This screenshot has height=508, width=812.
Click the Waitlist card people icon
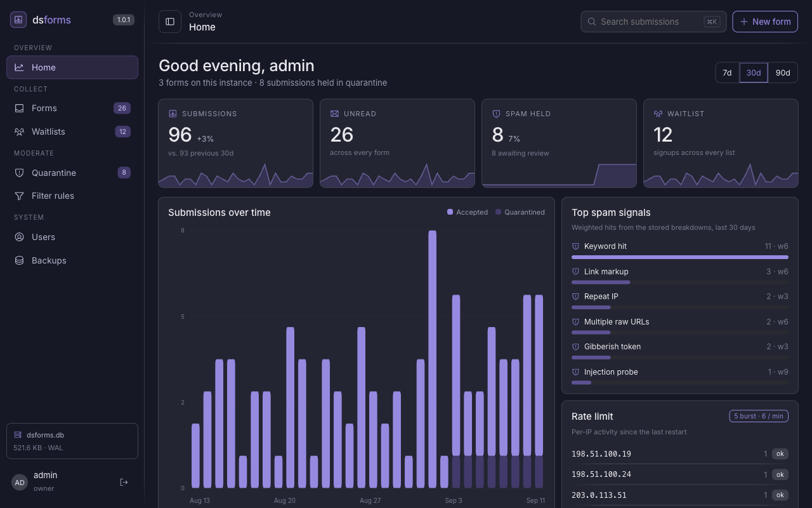click(x=658, y=114)
